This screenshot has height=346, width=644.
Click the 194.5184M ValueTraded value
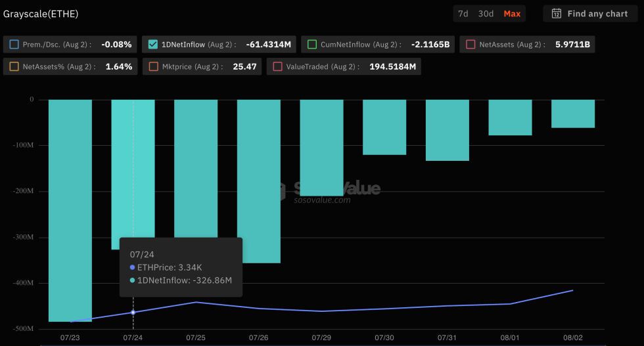tap(393, 66)
